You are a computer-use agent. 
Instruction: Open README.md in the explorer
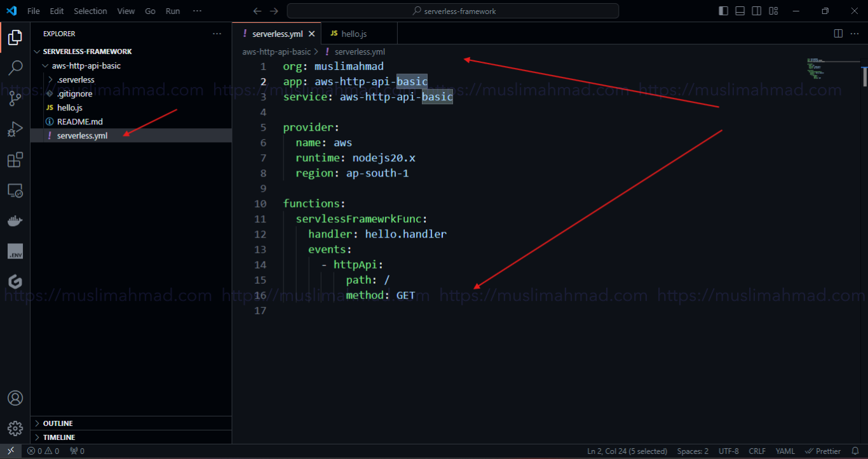tap(131, 121)
